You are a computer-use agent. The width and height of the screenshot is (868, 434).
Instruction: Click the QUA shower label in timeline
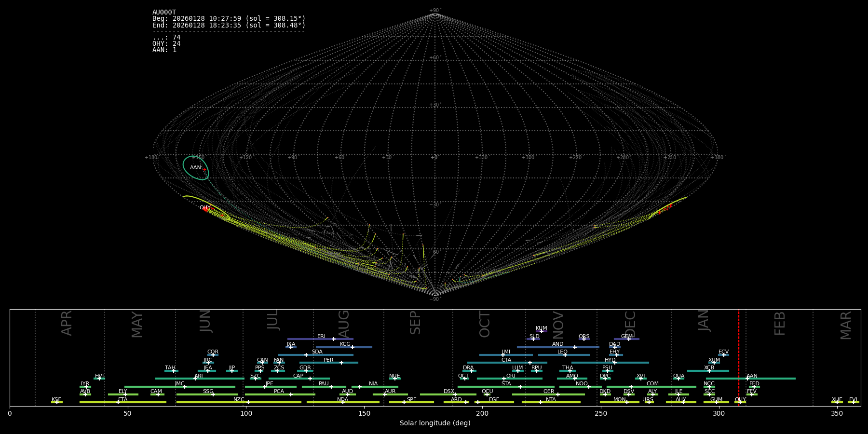point(678,376)
